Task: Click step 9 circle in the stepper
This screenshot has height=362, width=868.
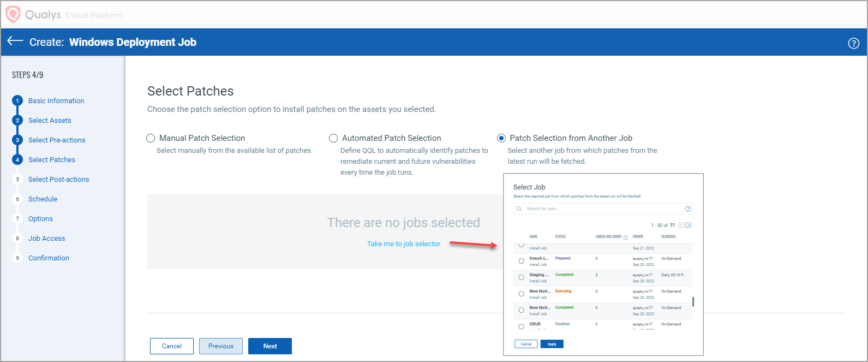Action: 17,258
